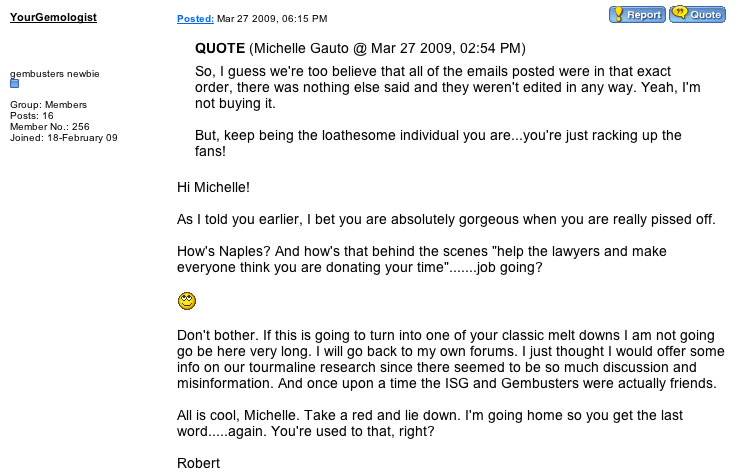The width and height of the screenshot is (737, 476).
Task: Click quoted paragraph starting 'So, I guess'
Action: click(x=447, y=87)
